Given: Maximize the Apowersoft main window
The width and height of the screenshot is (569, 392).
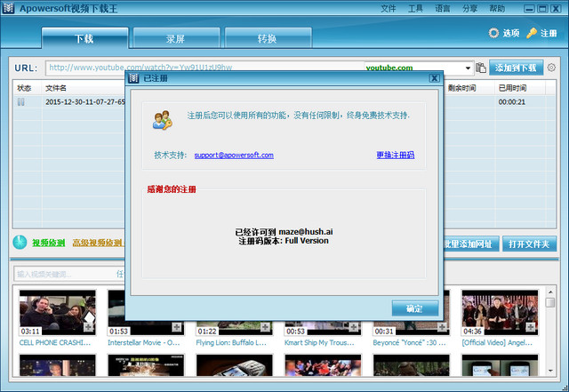Looking at the screenshot, I should (x=542, y=9).
